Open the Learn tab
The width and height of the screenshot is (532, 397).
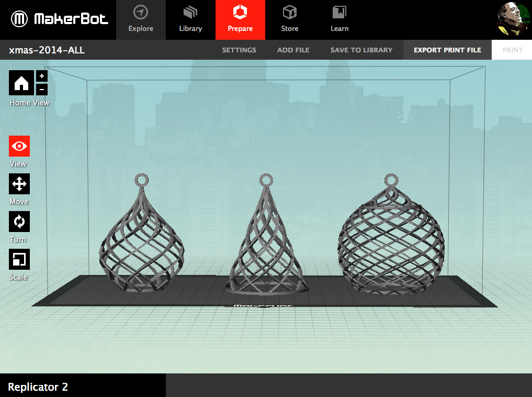[x=339, y=20]
